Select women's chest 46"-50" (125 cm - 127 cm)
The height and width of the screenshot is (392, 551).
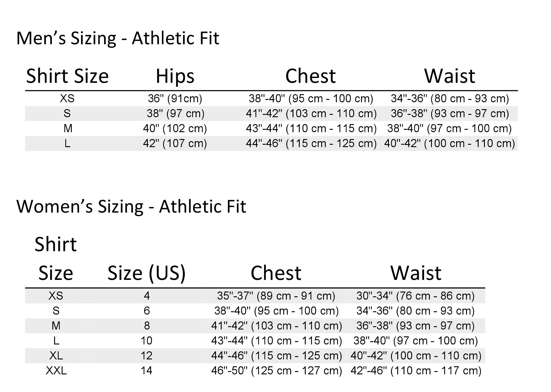click(x=276, y=370)
